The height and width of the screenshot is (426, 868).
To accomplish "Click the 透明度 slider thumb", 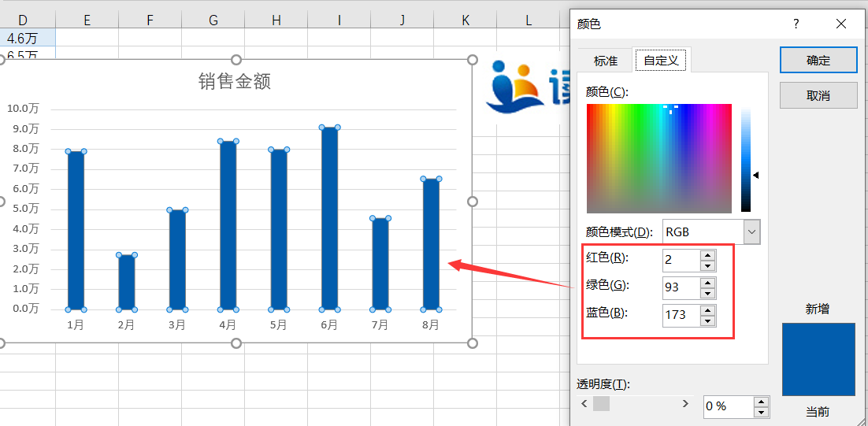I will coord(601,404).
